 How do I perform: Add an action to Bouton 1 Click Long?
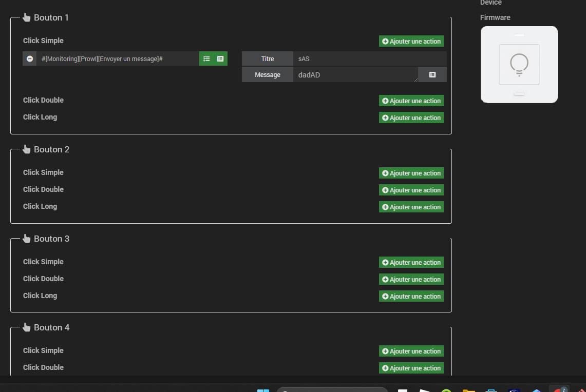(411, 117)
